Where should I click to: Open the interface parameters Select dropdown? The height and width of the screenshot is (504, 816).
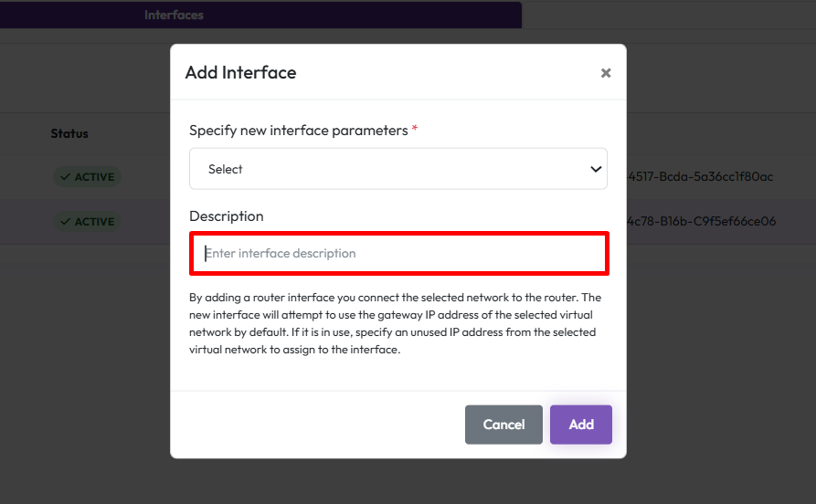pos(397,169)
